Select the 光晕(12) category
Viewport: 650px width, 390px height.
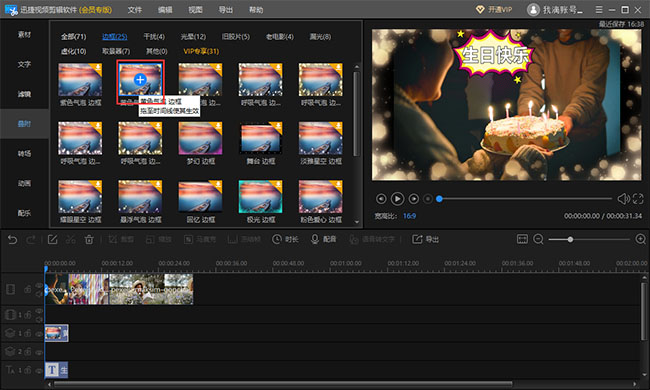click(x=193, y=36)
